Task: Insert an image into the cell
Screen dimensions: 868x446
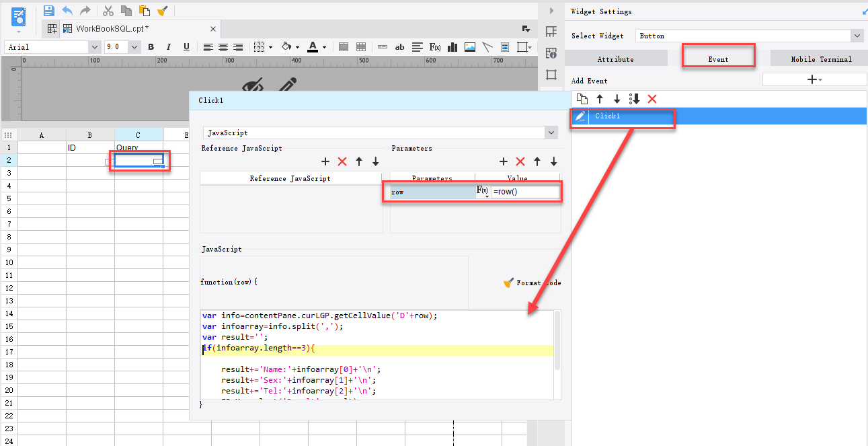Action: coord(469,46)
